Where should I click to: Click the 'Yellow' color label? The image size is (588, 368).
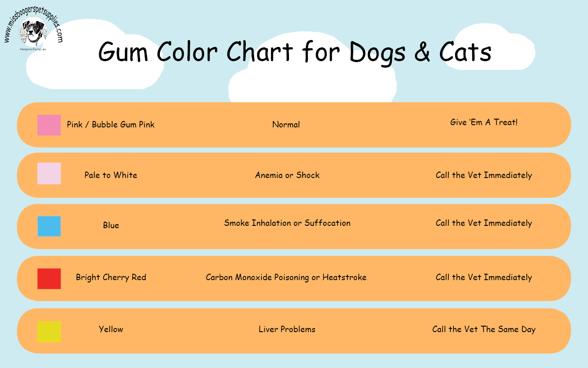click(111, 329)
